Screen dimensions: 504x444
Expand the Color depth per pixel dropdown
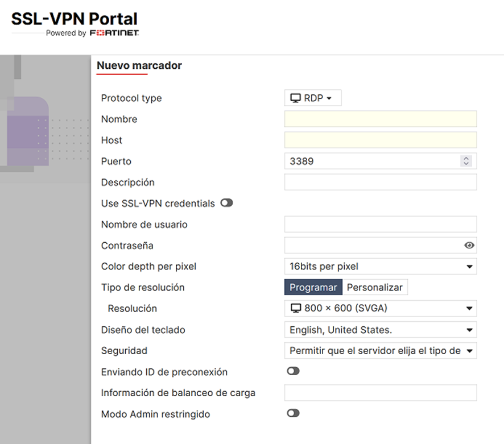pos(380,266)
